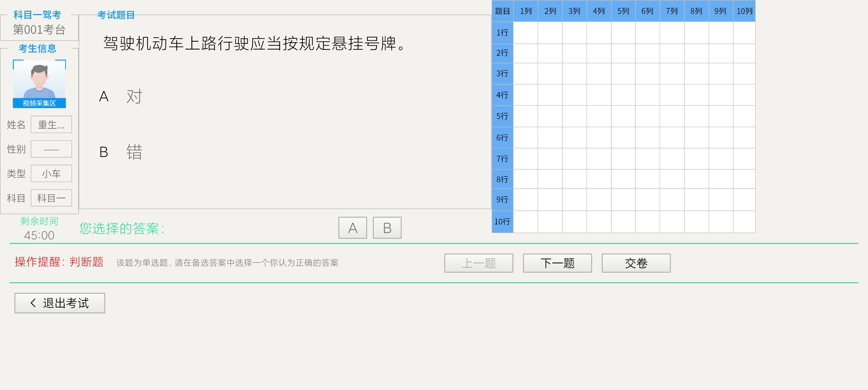868x390 pixels.
Task: Click the 8列 column header
Action: (x=696, y=11)
